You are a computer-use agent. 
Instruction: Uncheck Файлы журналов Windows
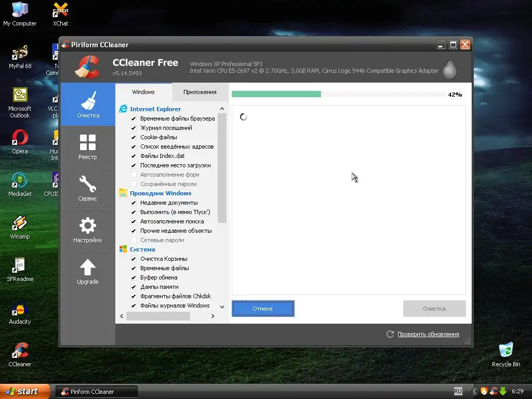coord(134,305)
